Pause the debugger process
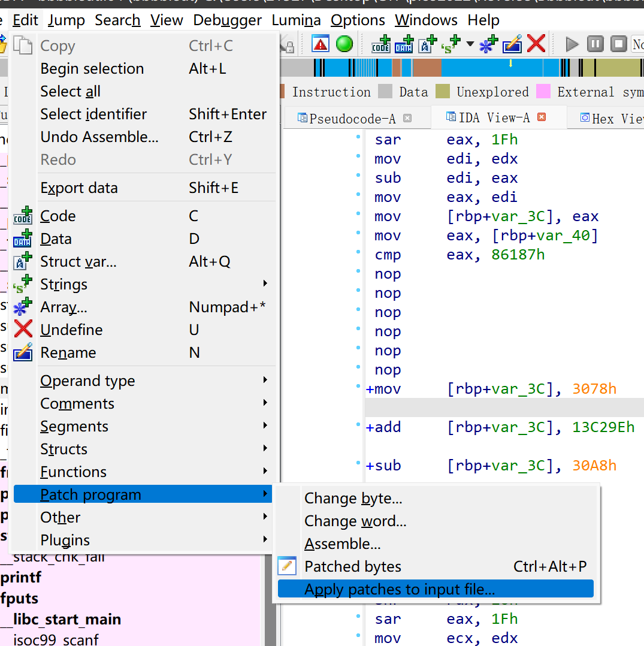The height and width of the screenshot is (646, 644). click(x=595, y=43)
